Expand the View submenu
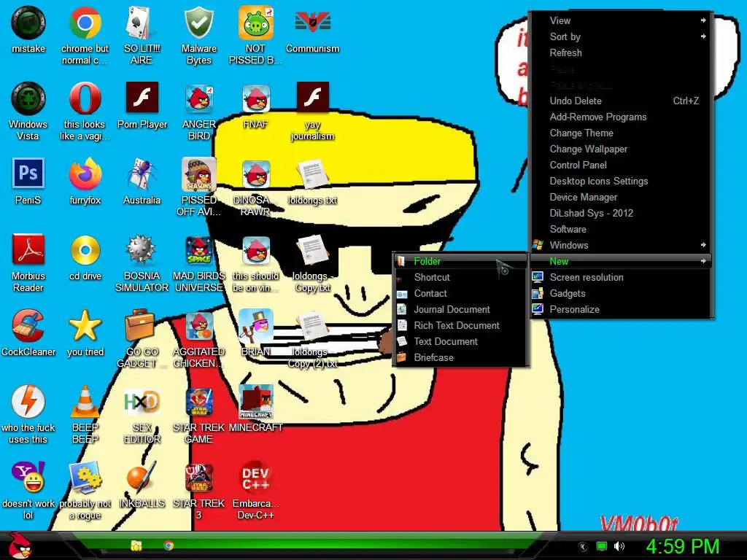 coord(622,20)
